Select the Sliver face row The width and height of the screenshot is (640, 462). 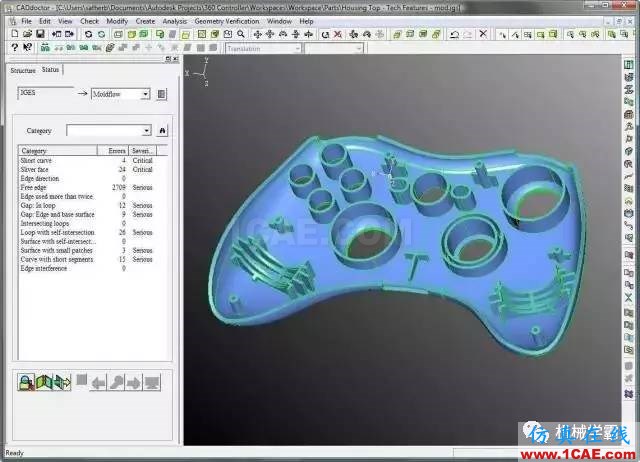click(87, 170)
